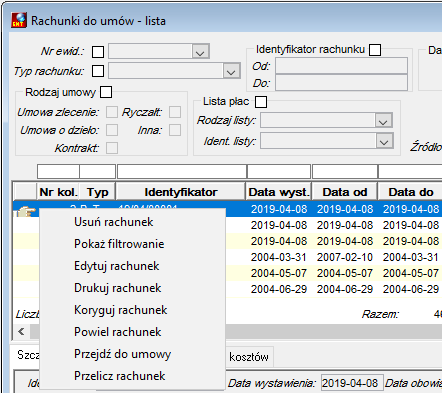Expand the Ident. listy dropdown
Screen dimensions: 442x393
point(384,141)
